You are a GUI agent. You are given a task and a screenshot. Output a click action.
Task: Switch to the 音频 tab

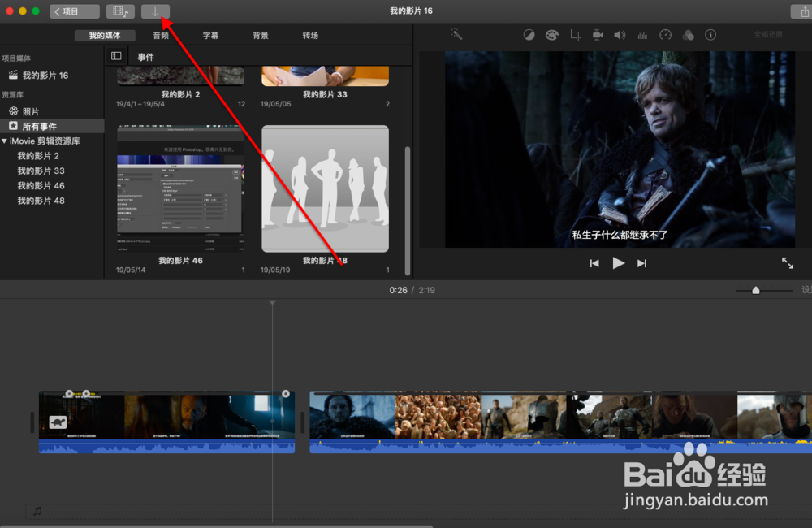pos(161,35)
